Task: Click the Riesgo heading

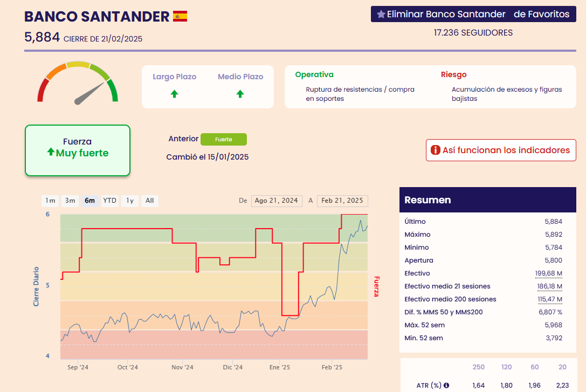Action: pyautogui.click(x=454, y=74)
